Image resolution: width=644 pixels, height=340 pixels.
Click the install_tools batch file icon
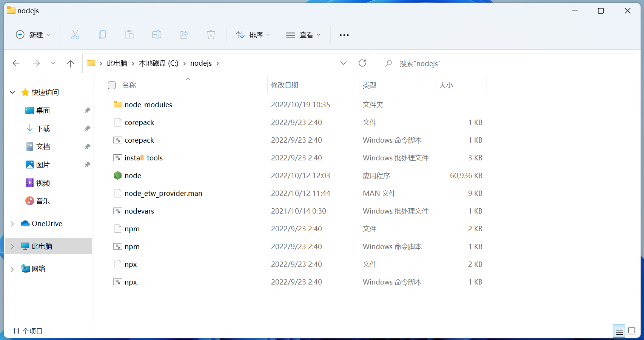(x=118, y=158)
